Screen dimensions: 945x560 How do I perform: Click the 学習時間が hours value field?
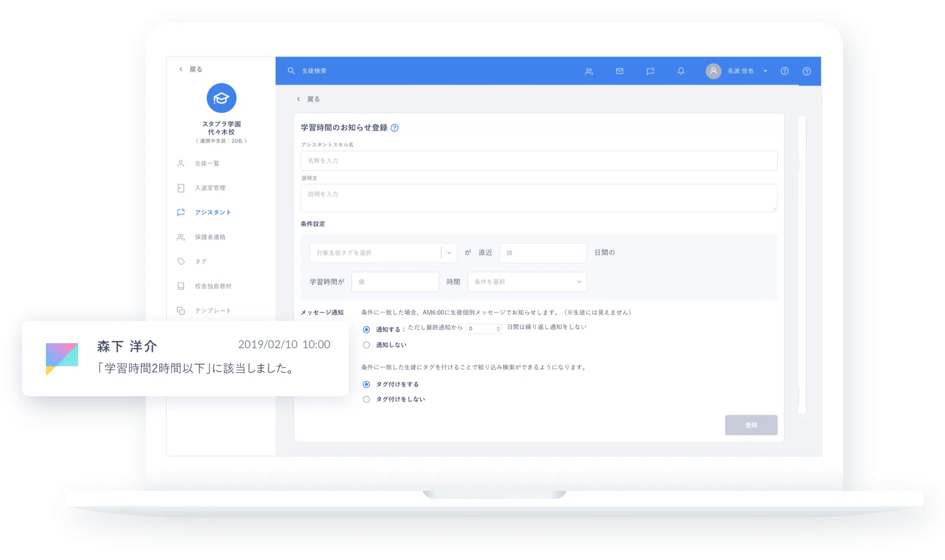click(x=395, y=282)
